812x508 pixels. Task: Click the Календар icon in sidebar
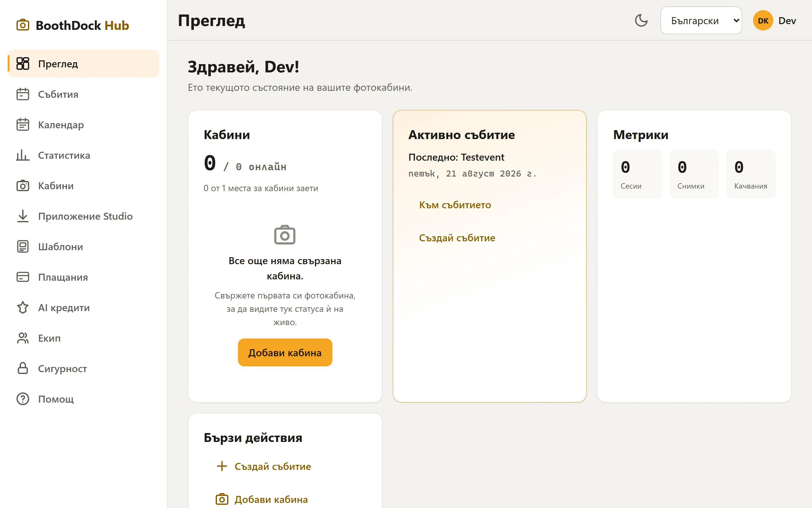click(23, 125)
